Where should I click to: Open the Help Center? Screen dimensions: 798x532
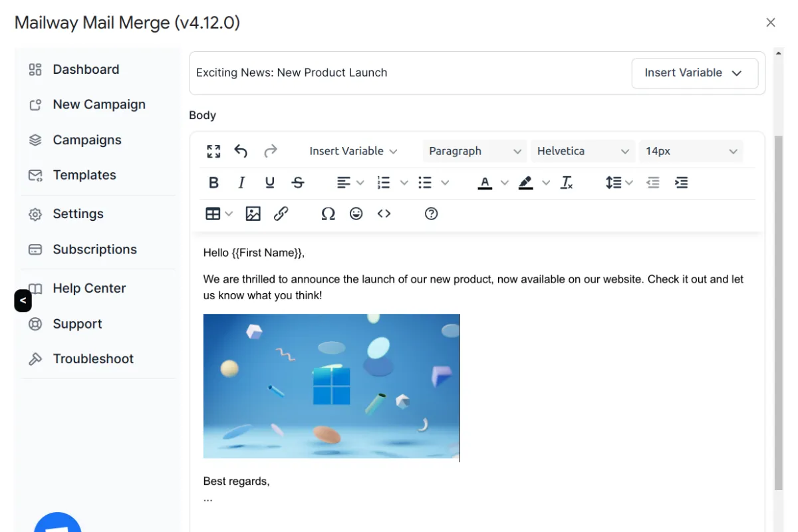point(88,288)
